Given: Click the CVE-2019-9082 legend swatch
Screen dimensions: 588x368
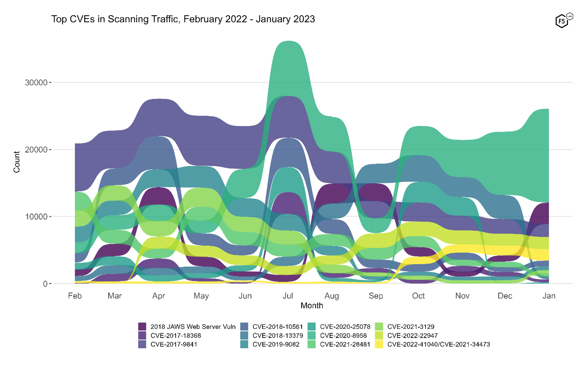Looking at the screenshot, I should click(244, 344).
